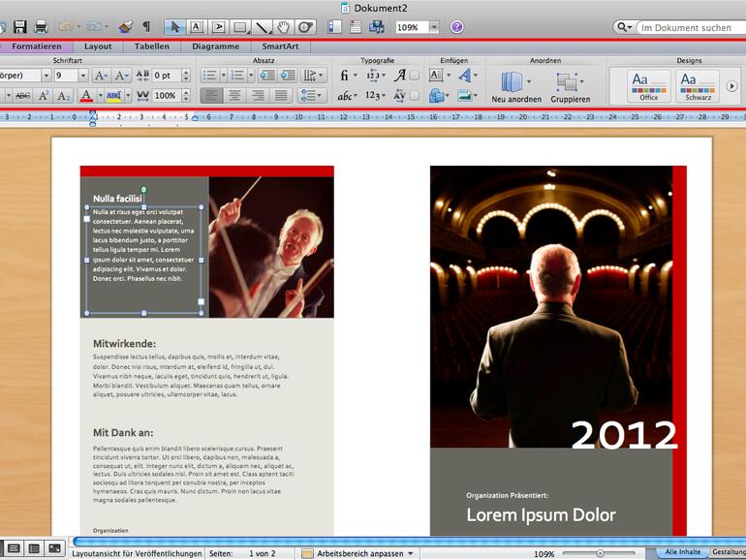Choose the text box tool
The width and height of the screenshot is (746, 560).
pos(197,27)
